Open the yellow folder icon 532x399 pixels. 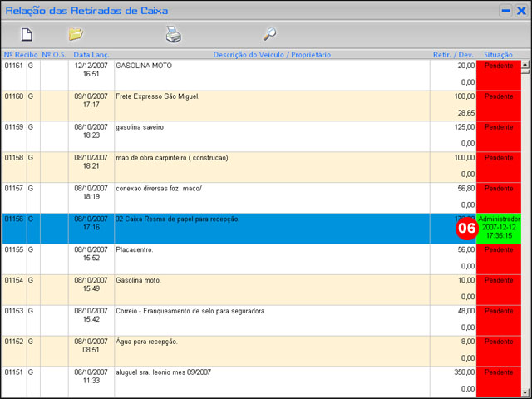[76, 35]
